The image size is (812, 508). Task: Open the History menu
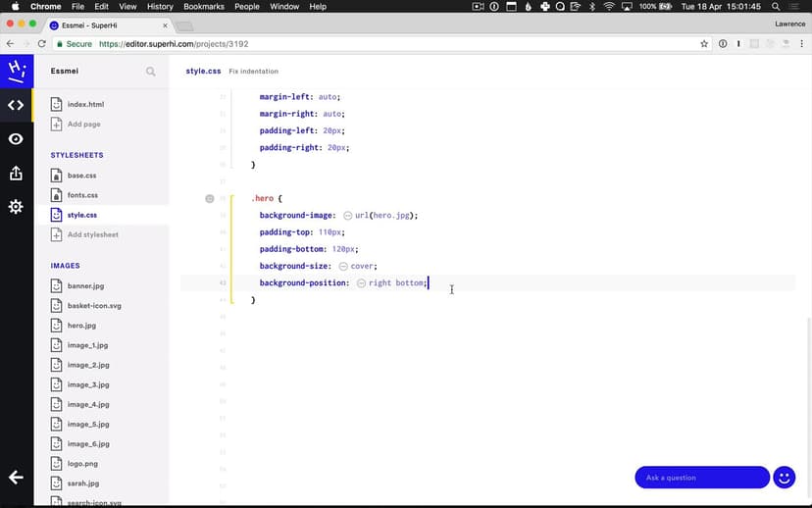click(x=160, y=7)
